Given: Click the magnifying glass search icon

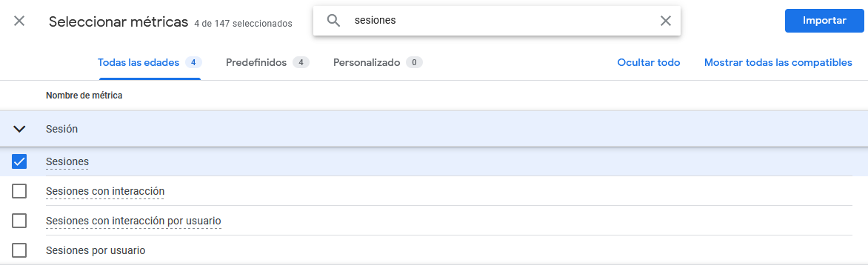Looking at the screenshot, I should pyautogui.click(x=333, y=21).
